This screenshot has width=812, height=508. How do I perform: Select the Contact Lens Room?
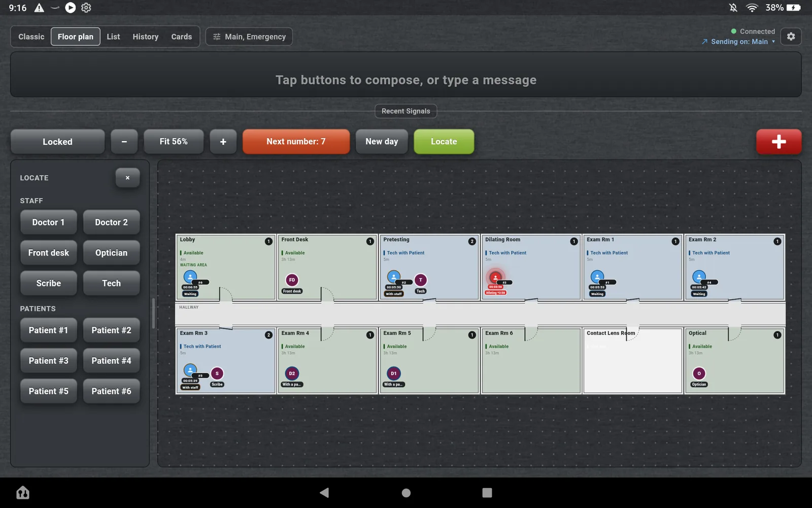click(632, 361)
